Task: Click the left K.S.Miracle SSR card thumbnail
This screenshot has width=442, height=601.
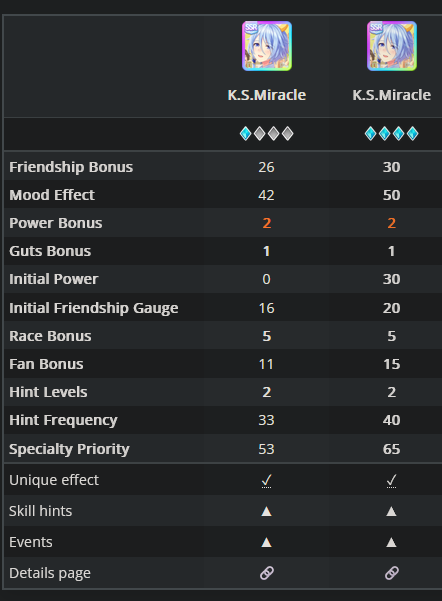Action: click(x=267, y=46)
